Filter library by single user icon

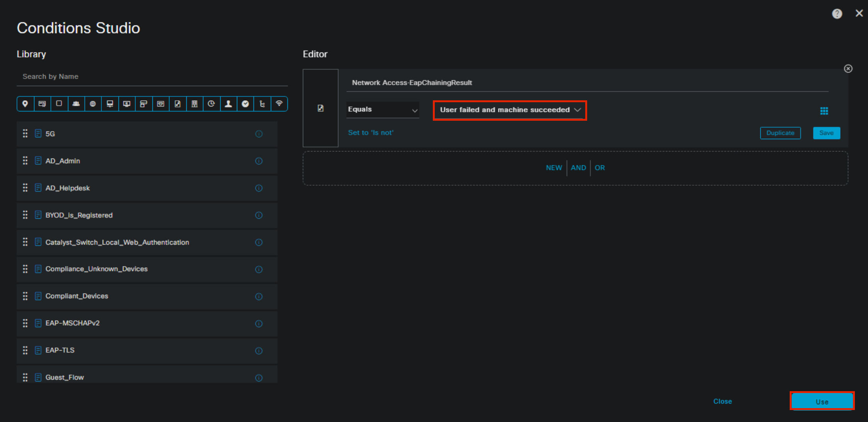(x=228, y=104)
